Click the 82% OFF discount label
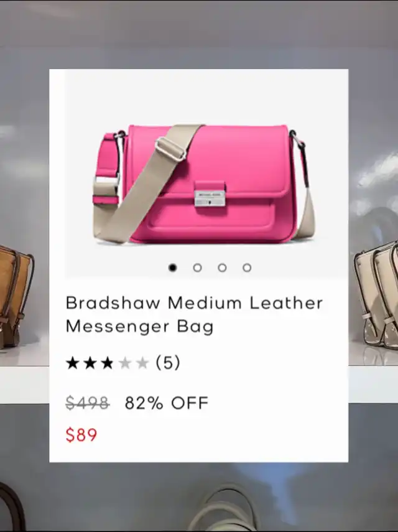The image size is (398, 532). 167,403
